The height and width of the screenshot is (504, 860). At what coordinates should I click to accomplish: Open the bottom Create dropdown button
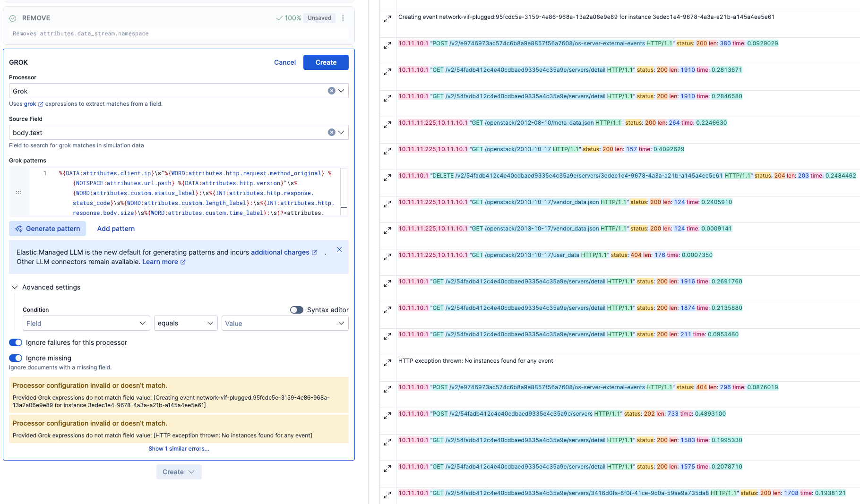(179, 472)
